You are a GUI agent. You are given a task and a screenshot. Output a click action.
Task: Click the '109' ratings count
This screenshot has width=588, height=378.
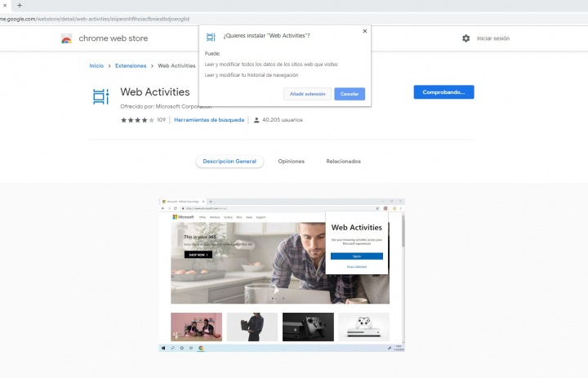point(161,120)
